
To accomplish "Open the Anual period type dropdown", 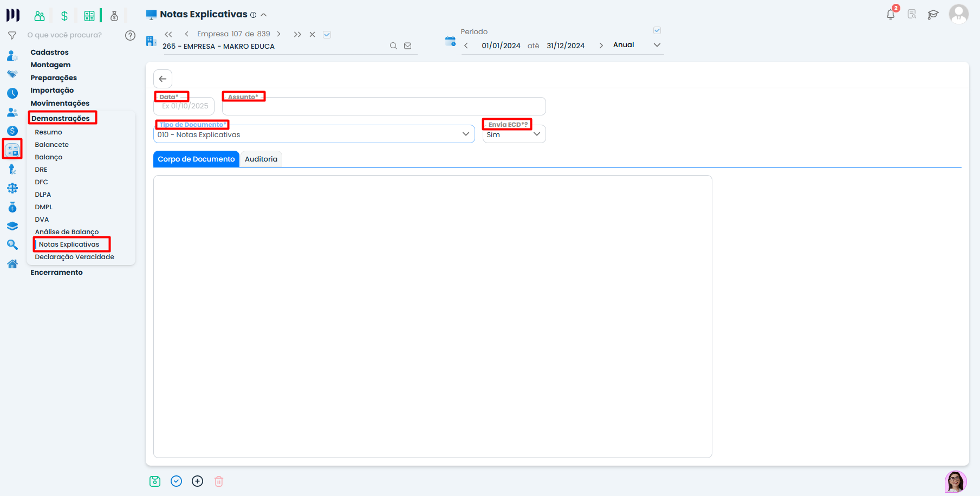I will pyautogui.click(x=657, y=45).
